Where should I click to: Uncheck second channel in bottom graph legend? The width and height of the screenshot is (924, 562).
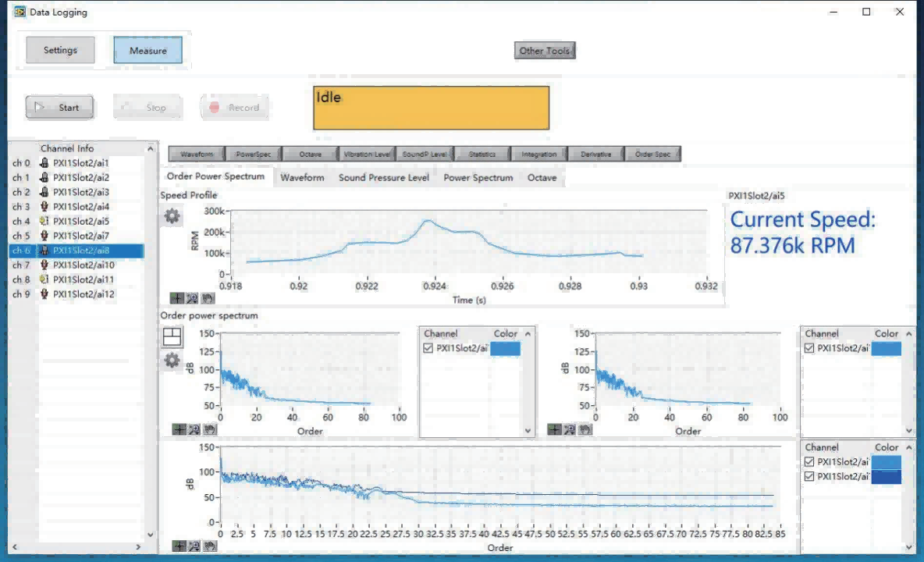click(x=809, y=477)
